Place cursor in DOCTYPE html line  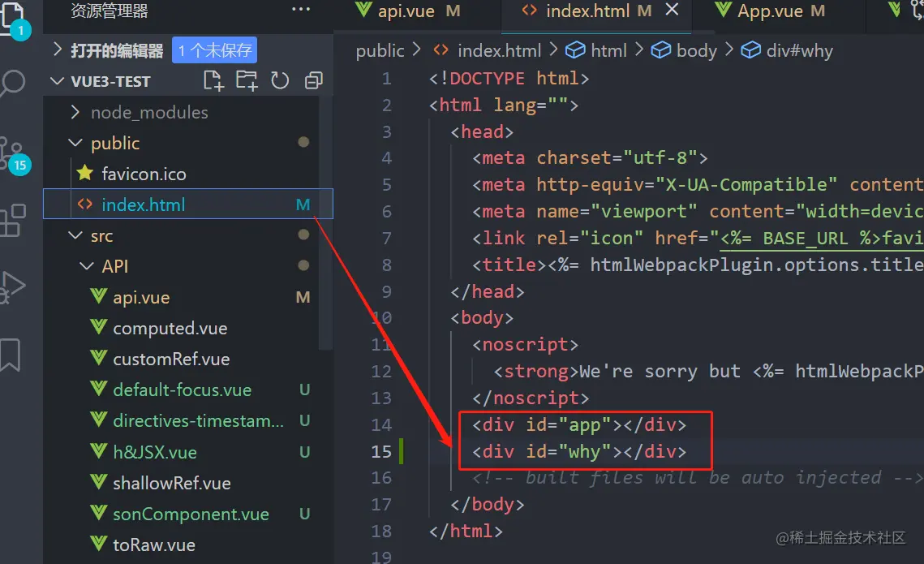click(509, 79)
